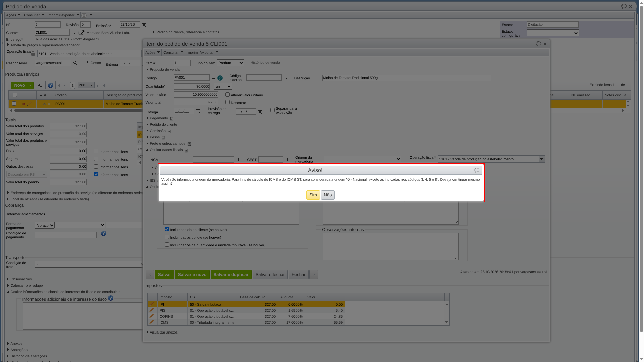This screenshot has width=644, height=362.
Task: Toggle Incluir pedido do cliente checkbox
Action: [x=167, y=229]
